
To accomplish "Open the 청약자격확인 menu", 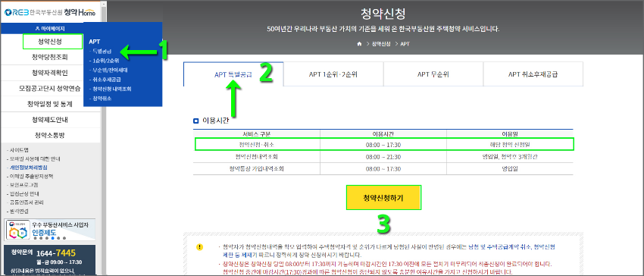I will 50,73.
